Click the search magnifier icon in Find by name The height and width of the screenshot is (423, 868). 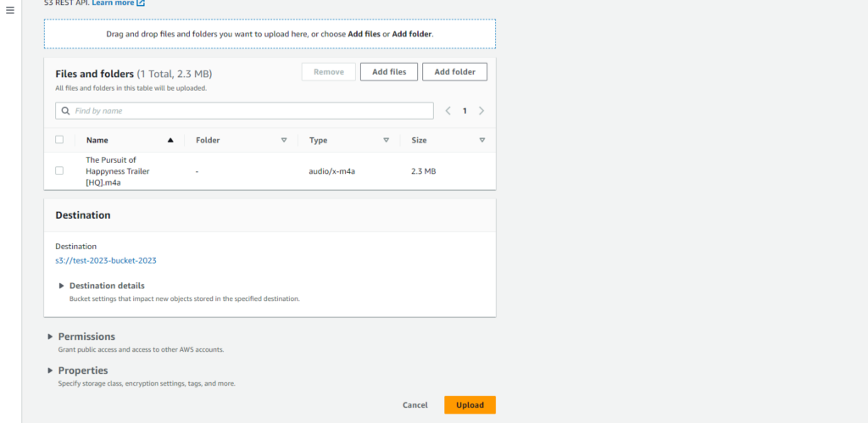pyautogui.click(x=66, y=111)
